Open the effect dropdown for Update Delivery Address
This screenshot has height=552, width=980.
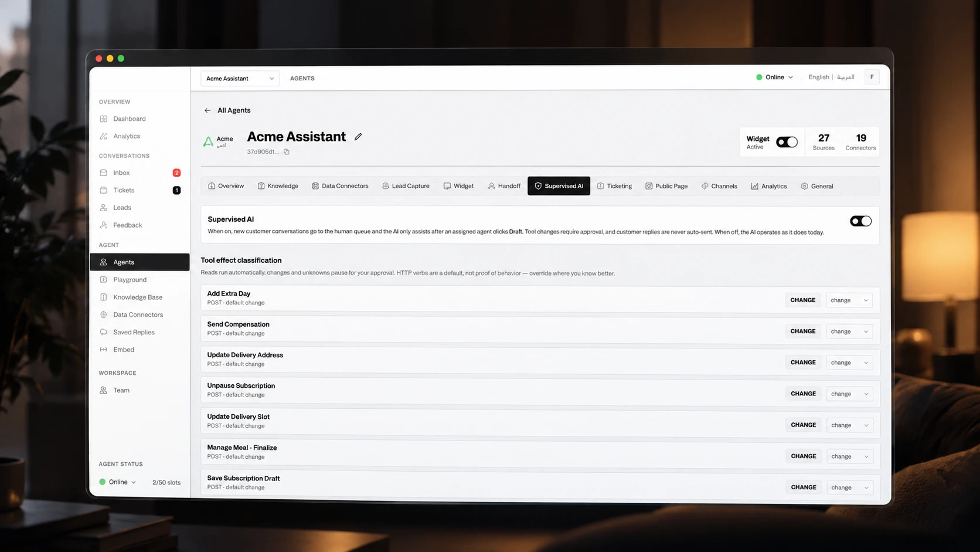click(849, 363)
